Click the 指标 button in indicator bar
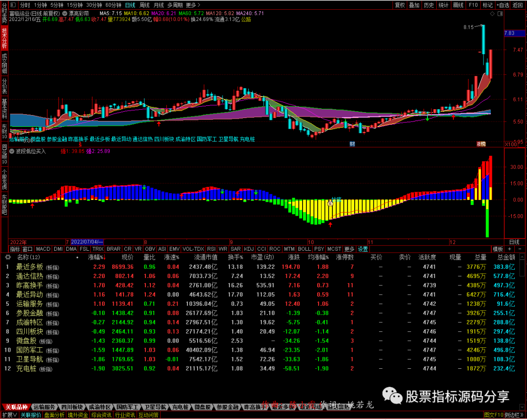 click(x=15, y=249)
